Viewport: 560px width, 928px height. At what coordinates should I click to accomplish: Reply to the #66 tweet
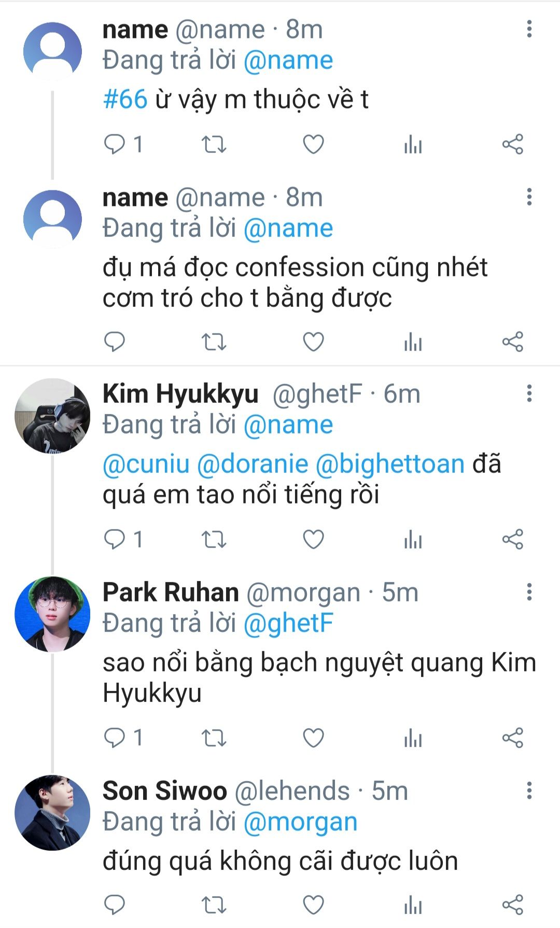[x=115, y=144]
